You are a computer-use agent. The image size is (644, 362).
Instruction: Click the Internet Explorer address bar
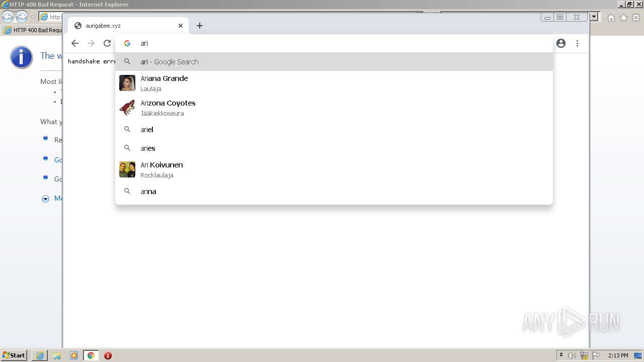[50, 17]
